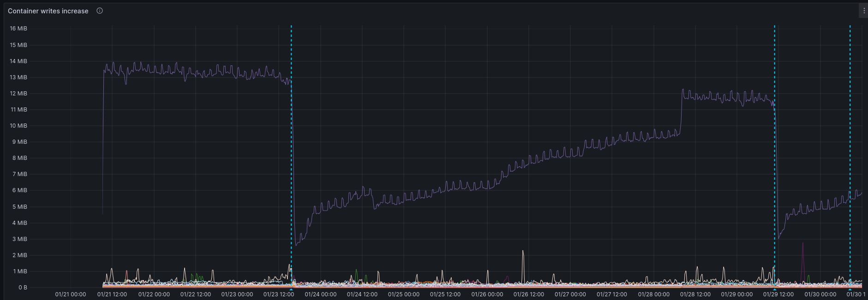
Task: Click the 01/23 00:00 time label
Action: (x=237, y=294)
